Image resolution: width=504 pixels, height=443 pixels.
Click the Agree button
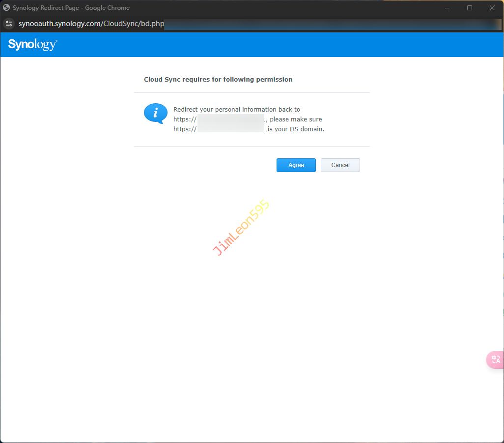[296, 165]
